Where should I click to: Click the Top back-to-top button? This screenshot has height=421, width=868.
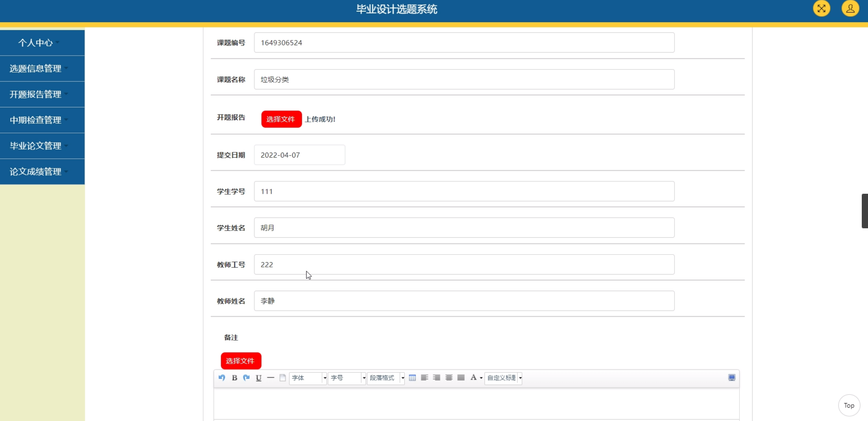pos(849,405)
